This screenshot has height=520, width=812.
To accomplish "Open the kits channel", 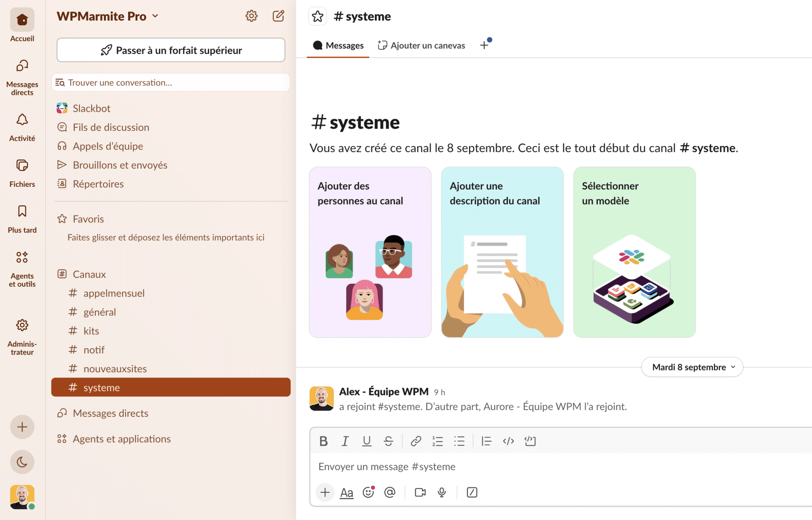I will 171,331.
